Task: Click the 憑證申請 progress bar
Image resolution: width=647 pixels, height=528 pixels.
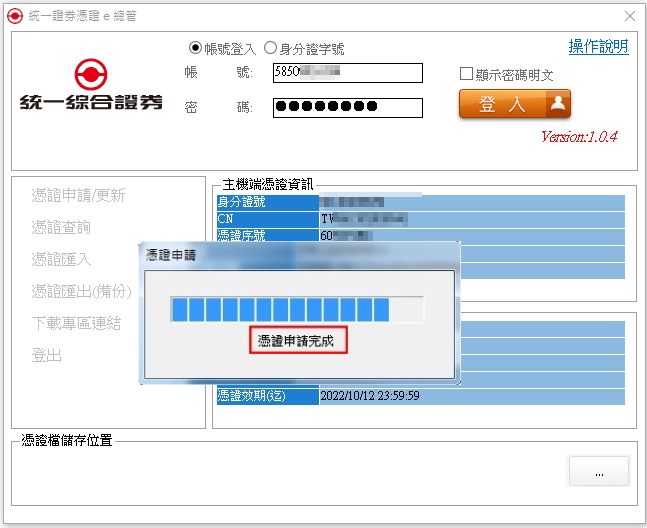Action: click(x=297, y=309)
